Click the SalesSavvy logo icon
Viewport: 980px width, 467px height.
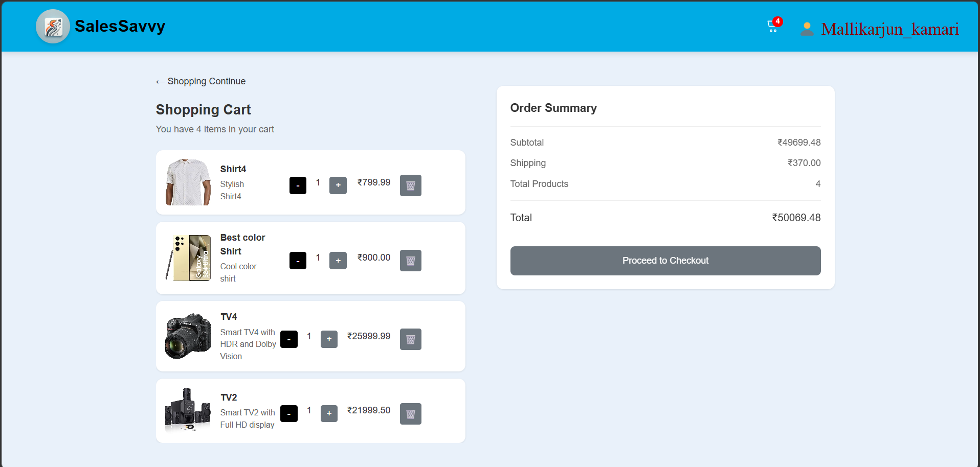point(53,27)
